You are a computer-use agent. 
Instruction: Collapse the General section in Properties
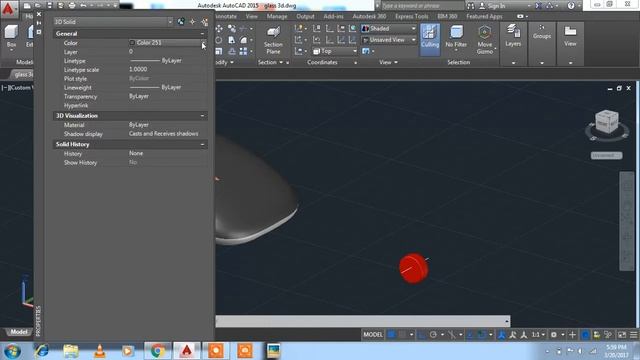(202, 33)
